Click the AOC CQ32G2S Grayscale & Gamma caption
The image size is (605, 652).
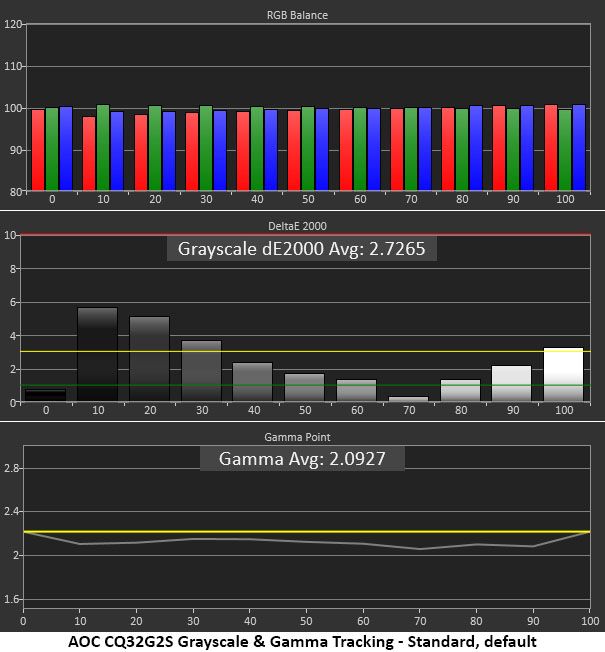click(x=302, y=641)
